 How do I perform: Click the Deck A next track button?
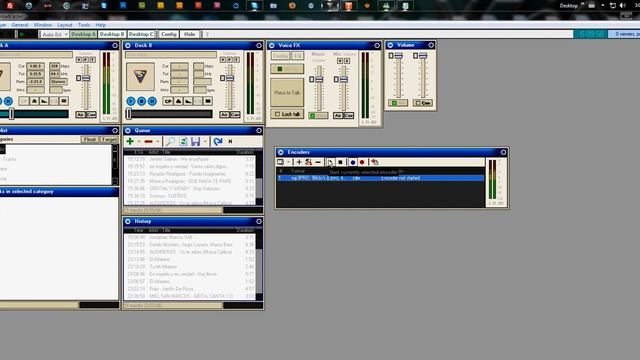tap(8, 101)
